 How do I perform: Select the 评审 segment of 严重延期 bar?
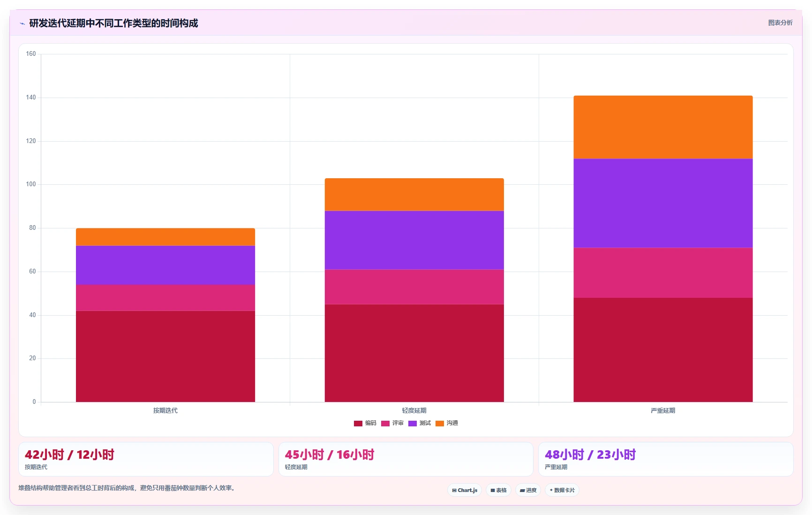coord(663,273)
